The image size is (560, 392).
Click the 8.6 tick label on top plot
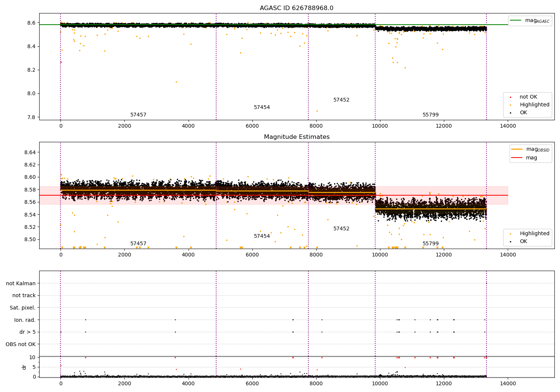31,23
